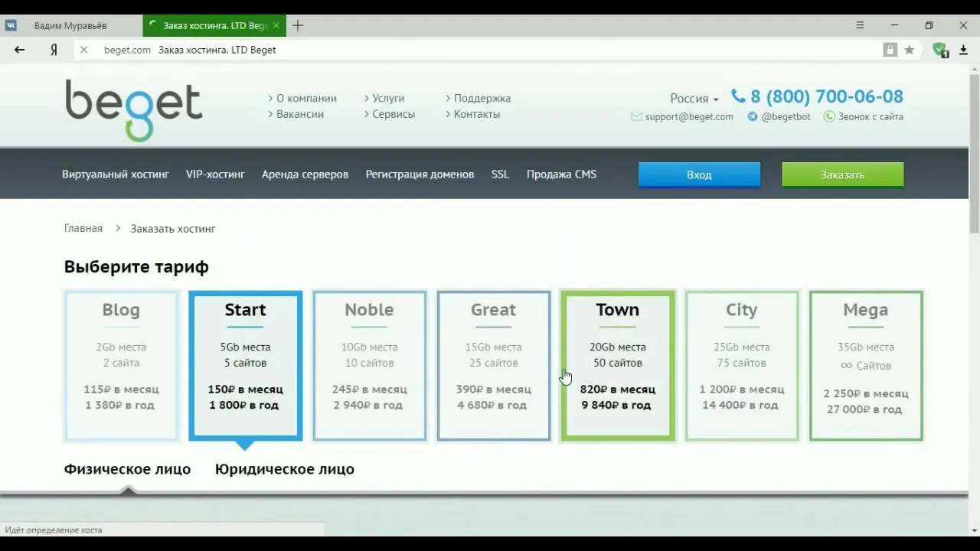Click the bookmark star icon
The width and height of the screenshot is (980, 551).
pos(909,50)
